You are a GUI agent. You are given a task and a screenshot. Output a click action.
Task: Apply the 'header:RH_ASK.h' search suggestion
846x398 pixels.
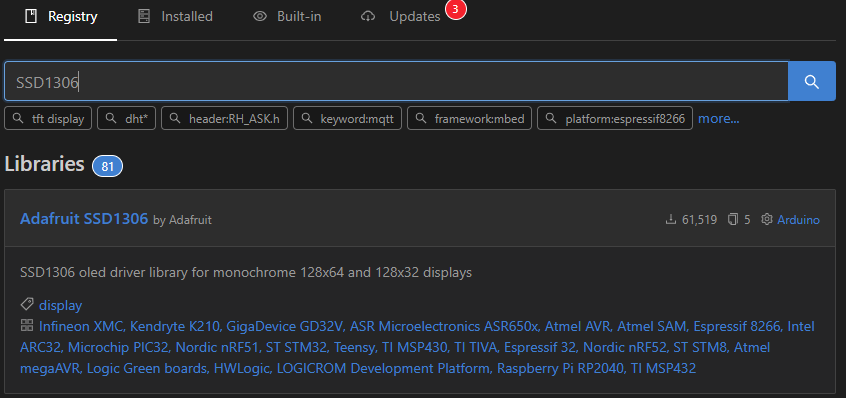(x=224, y=119)
